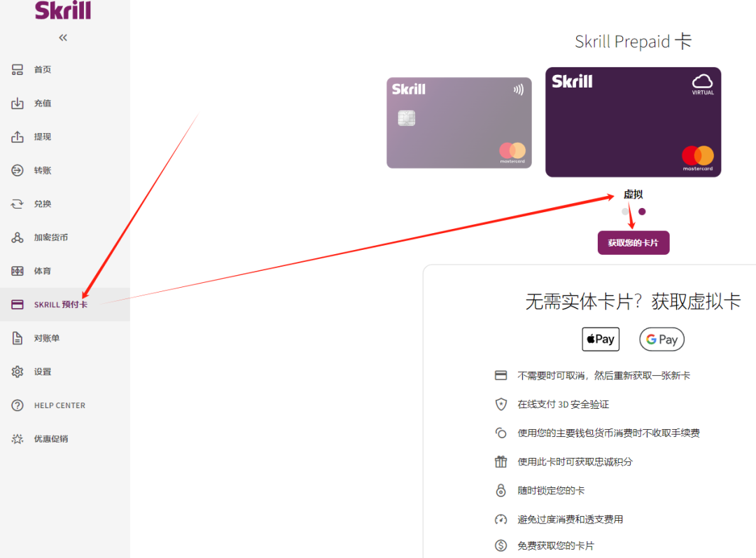756x558 pixels.
Task: Click the SKRILL 预付卡 card icon
Action: pos(17,305)
